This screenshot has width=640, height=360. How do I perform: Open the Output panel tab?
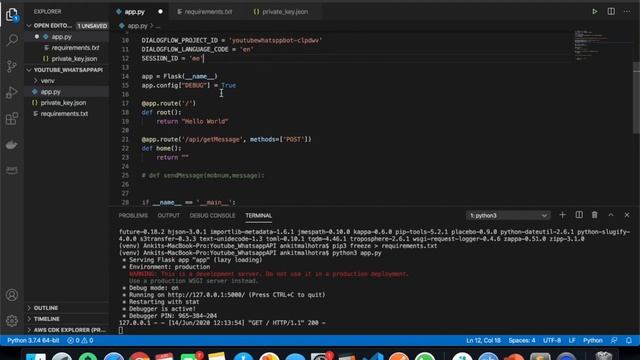click(x=168, y=216)
